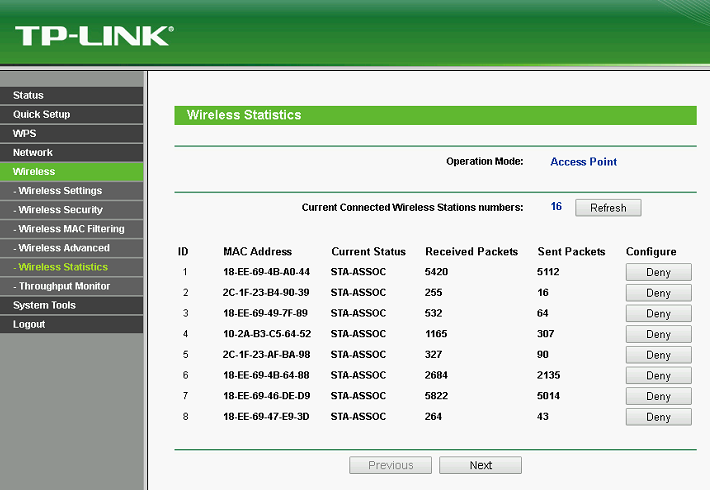Deny station 18-EE-69-4B-A0-44

click(658, 272)
